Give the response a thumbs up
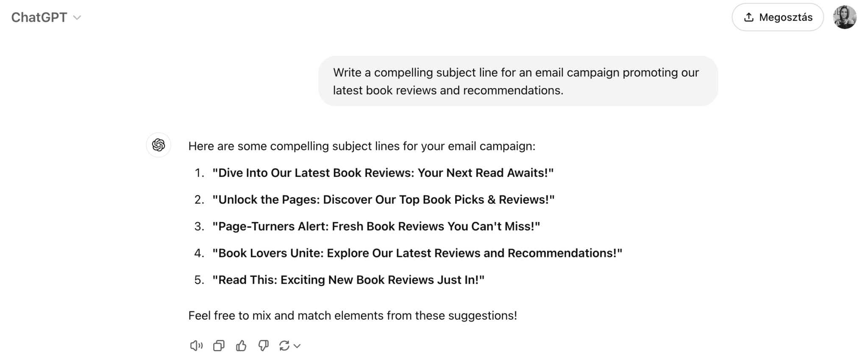Viewport: 868px width, 356px height. pyautogui.click(x=241, y=345)
